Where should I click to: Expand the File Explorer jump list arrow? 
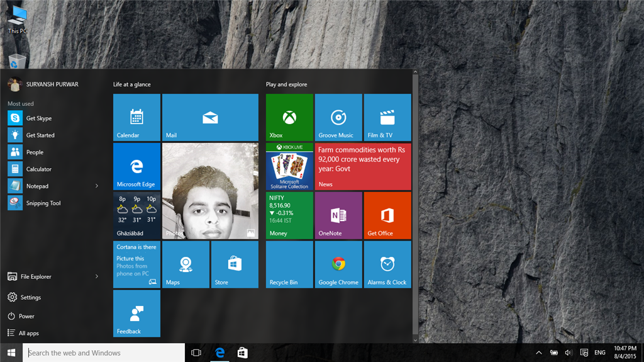(x=97, y=276)
